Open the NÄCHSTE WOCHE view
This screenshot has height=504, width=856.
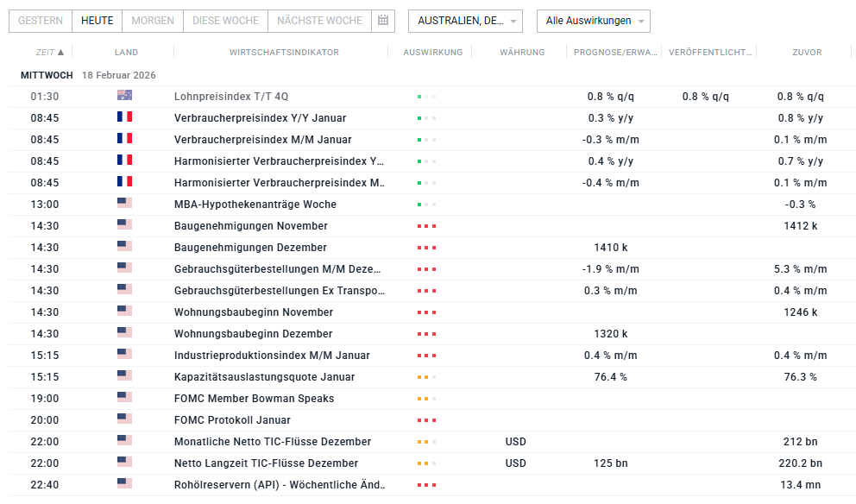pos(319,21)
